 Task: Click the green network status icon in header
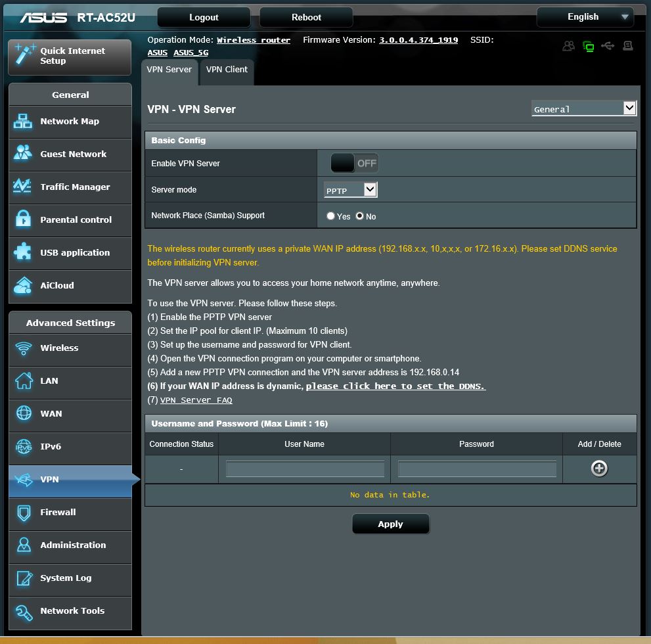pyautogui.click(x=589, y=46)
